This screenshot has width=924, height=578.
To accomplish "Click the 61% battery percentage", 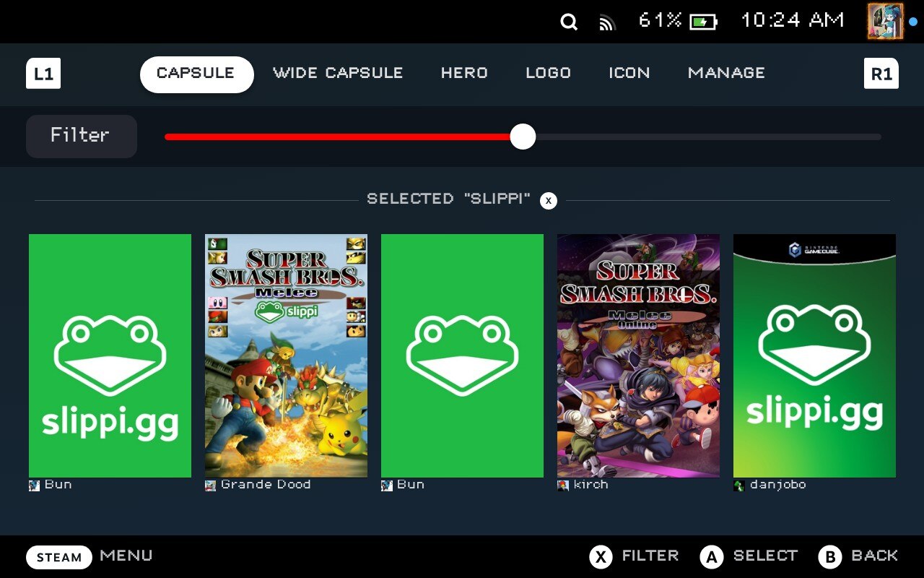I will click(x=660, y=20).
